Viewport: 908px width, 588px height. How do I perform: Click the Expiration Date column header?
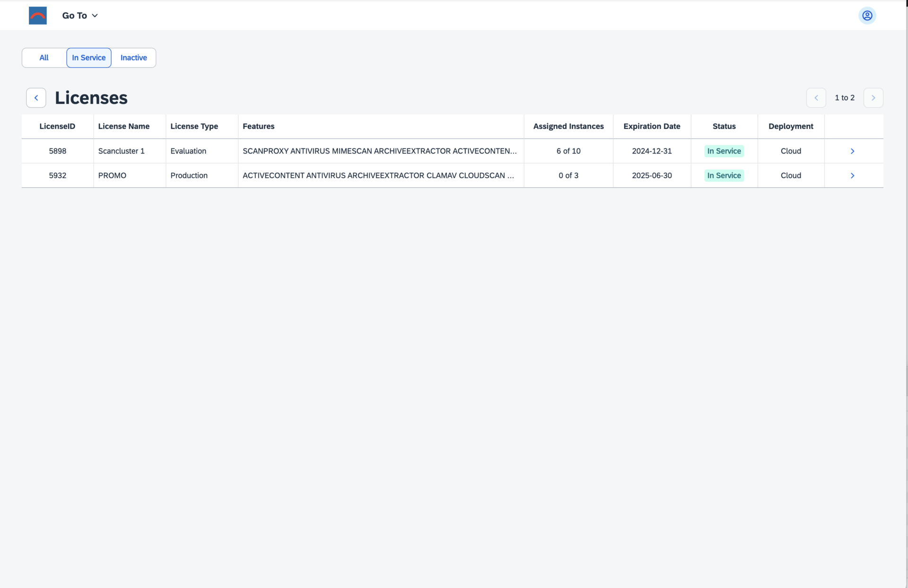tap(652, 126)
